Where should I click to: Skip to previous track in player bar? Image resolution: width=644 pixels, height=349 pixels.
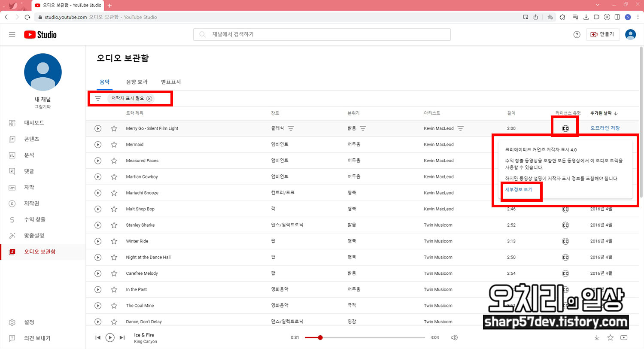pyautogui.click(x=98, y=337)
